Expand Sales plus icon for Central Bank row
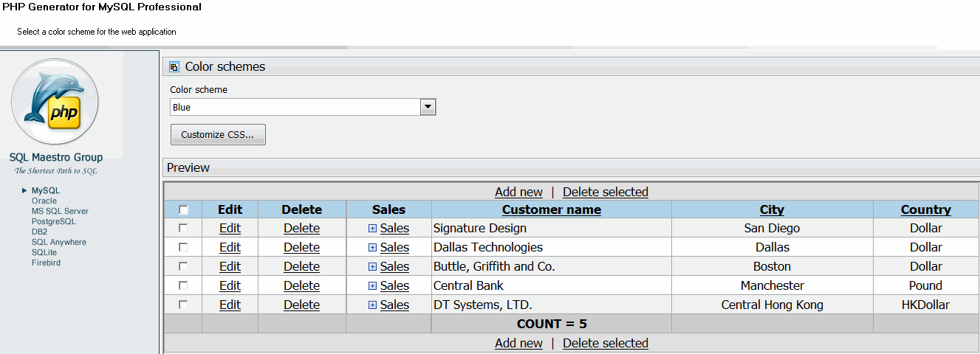 pos(372,286)
